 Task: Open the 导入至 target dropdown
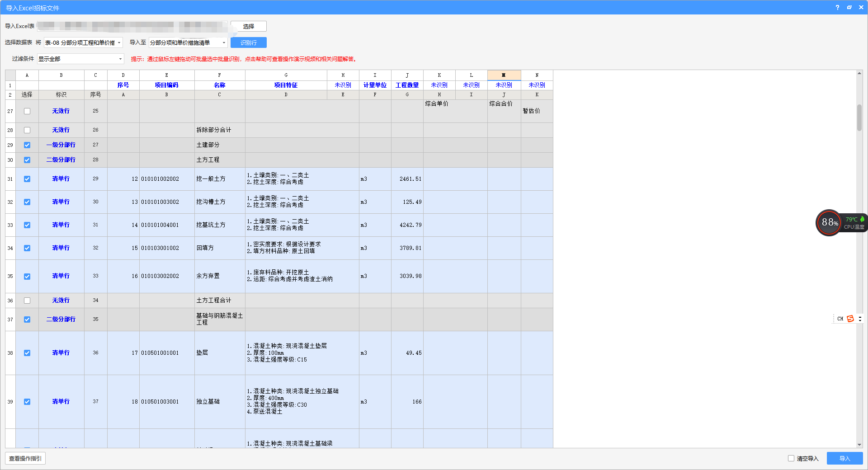click(188, 42)
